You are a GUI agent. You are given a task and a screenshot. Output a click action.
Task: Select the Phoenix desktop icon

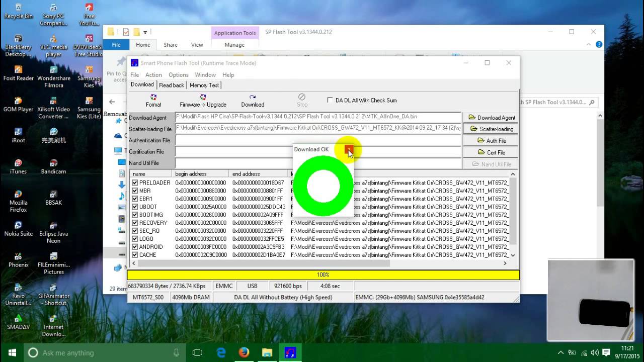pyautogui.click(x=18, y=260)
